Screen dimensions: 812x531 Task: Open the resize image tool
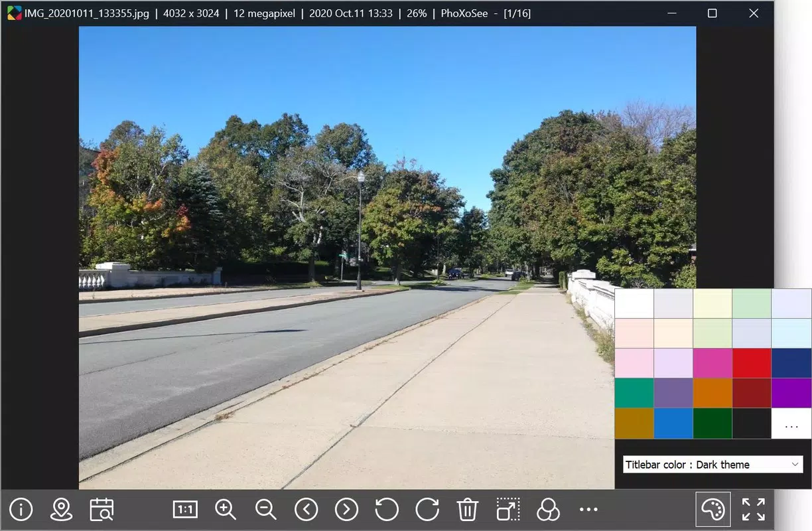click(x=508, y=510)
